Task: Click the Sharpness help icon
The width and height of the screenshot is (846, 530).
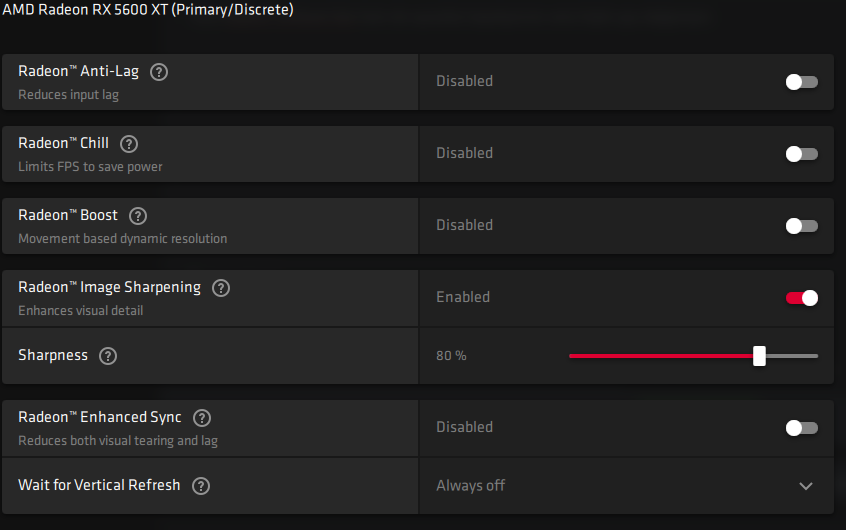Action: pos(108,356)
